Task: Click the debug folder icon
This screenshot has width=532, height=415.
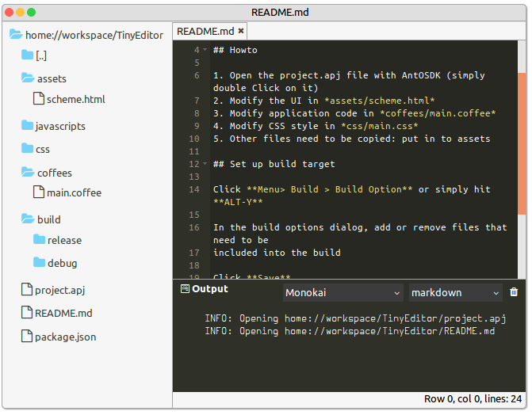Action: 39,263
